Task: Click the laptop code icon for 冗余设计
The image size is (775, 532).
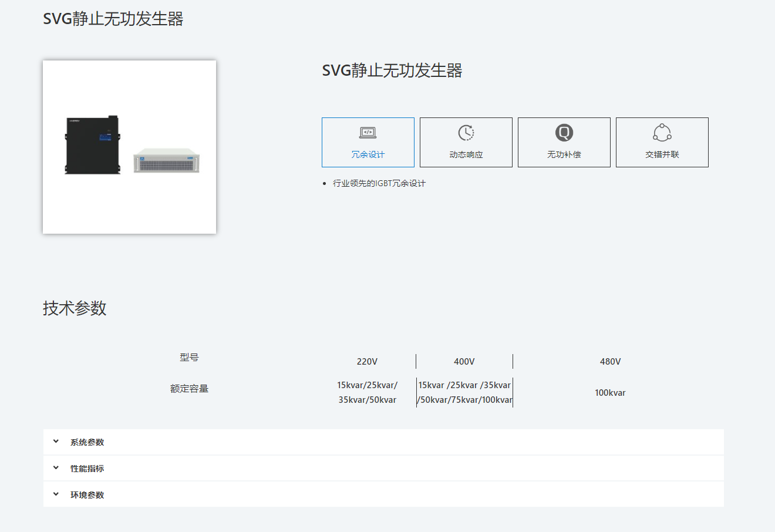Action: (368, 133)
